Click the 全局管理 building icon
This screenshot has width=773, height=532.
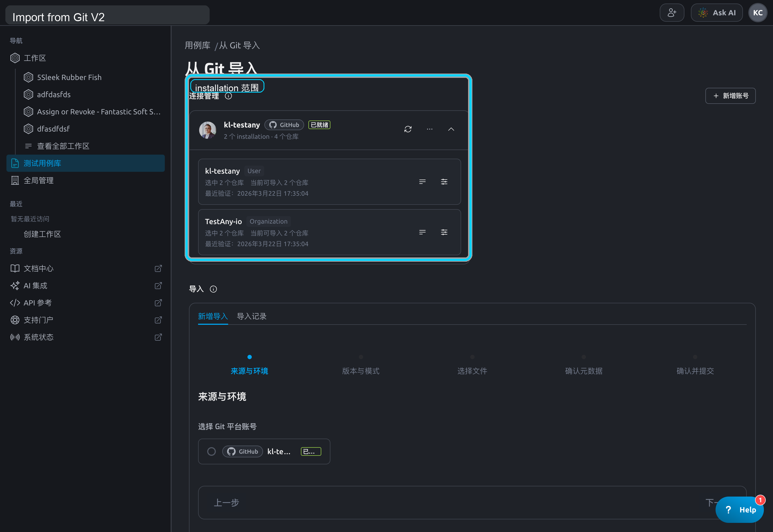(15, 180)
